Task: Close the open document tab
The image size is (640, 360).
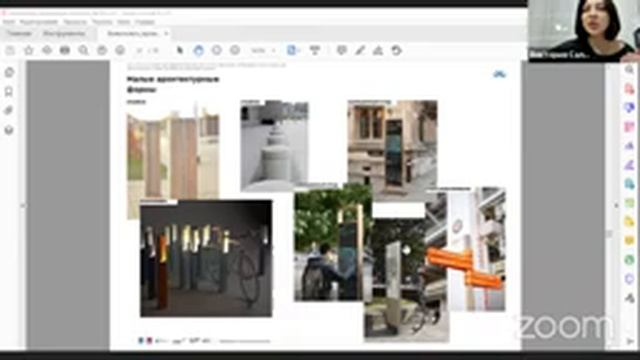Action: coord(166,33)
